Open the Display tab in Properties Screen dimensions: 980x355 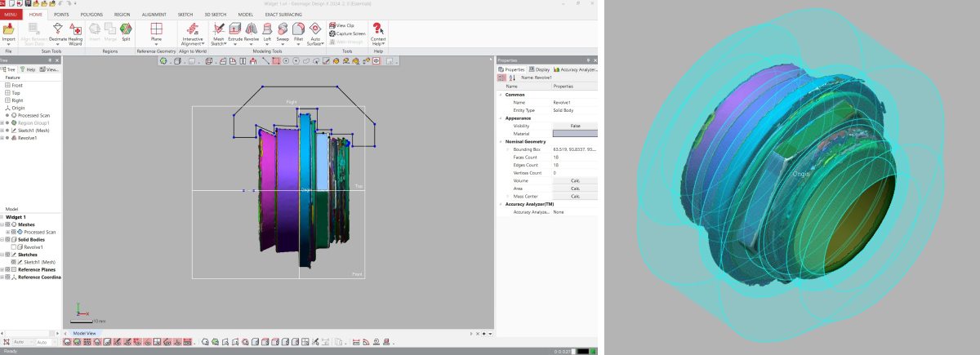coord(539,69)
